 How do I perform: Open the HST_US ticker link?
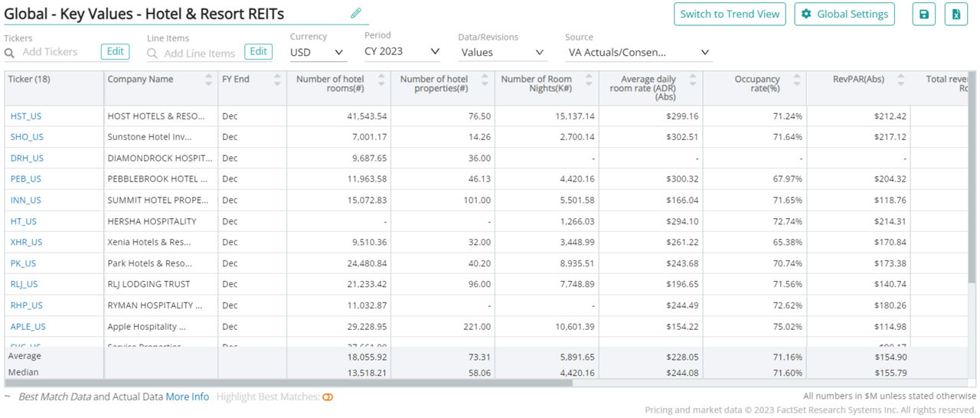point(25,116)
